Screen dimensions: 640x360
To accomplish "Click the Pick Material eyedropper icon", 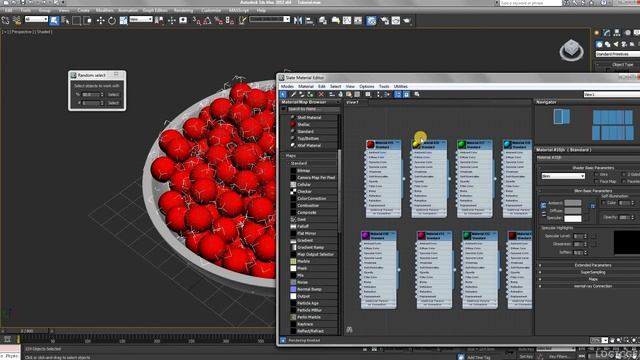I will pyautogui.click(x=293, y=94).
